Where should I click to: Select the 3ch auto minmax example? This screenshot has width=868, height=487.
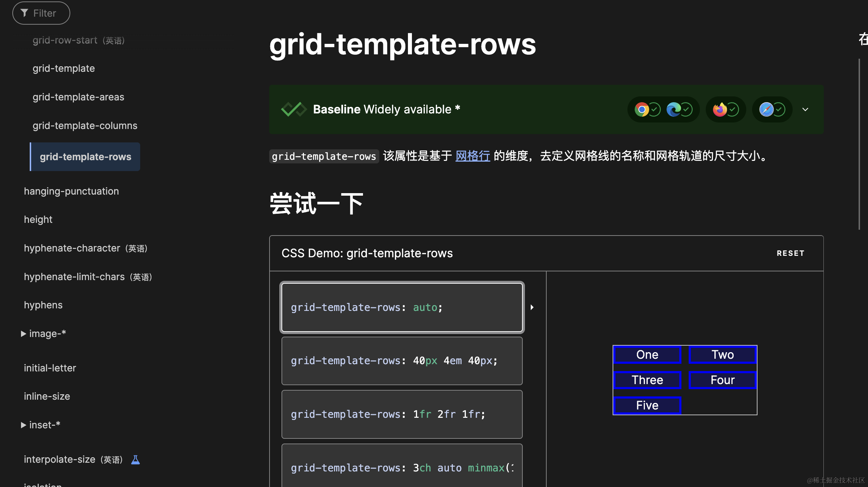point(402,467)
